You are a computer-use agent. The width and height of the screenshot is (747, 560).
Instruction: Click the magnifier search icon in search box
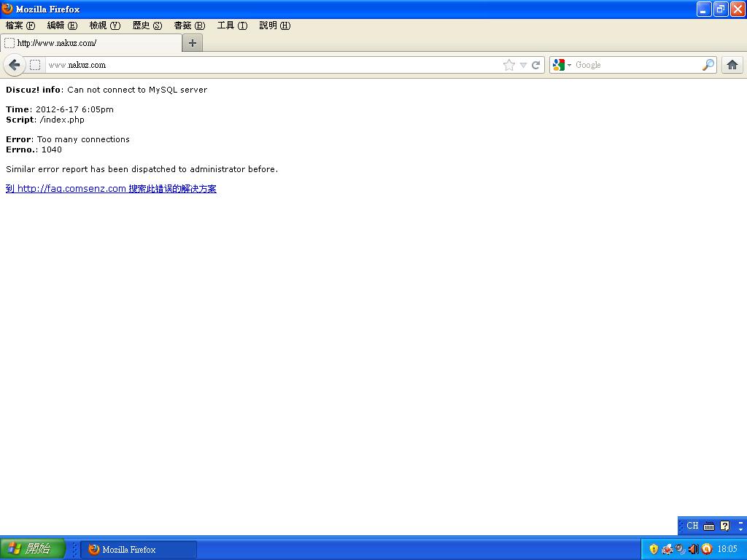point(708,65)
